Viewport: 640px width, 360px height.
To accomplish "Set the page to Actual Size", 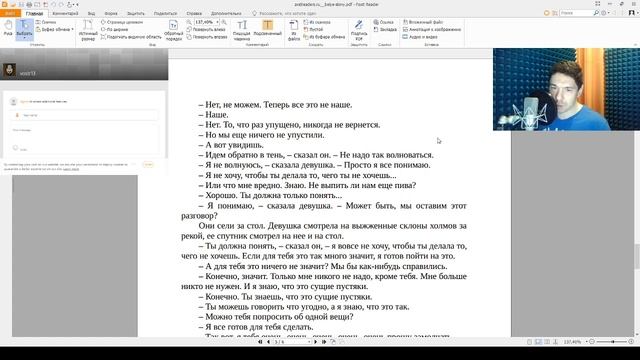I will click(88, 29).
